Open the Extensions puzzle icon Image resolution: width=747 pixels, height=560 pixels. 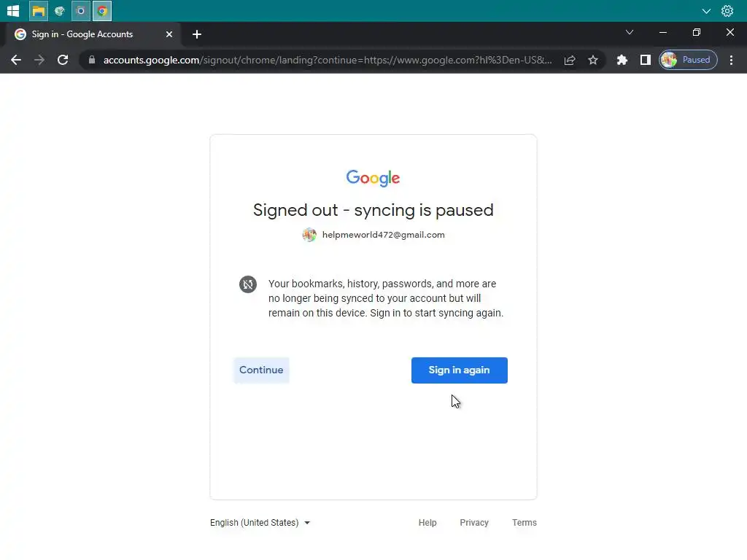click(x=622, y=60)
